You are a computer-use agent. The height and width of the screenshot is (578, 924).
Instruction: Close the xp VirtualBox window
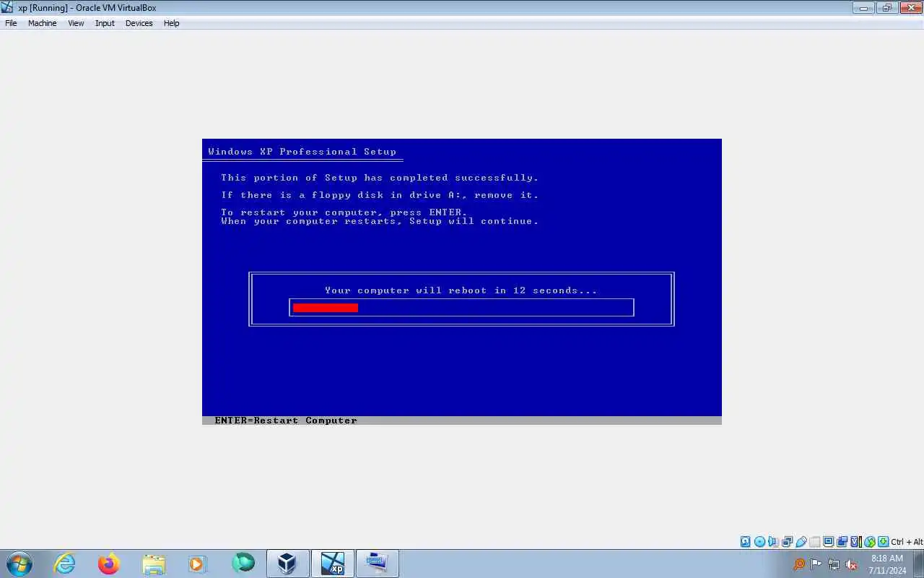910,8
